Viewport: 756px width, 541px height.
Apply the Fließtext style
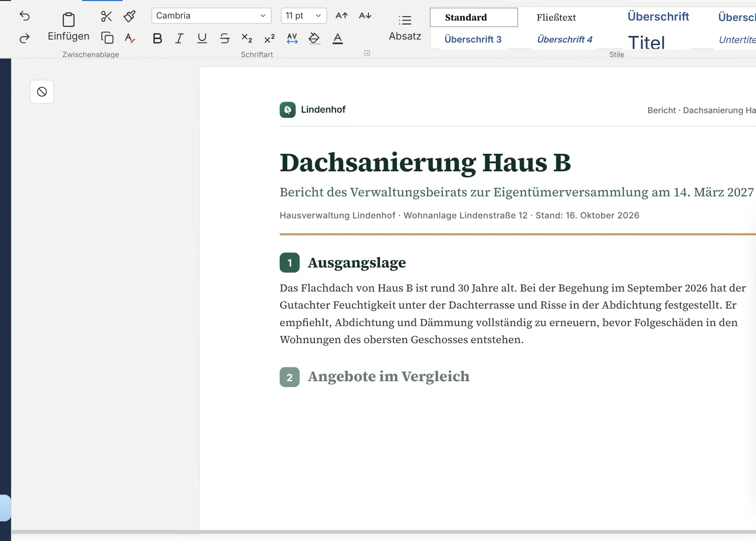(556, 18)
